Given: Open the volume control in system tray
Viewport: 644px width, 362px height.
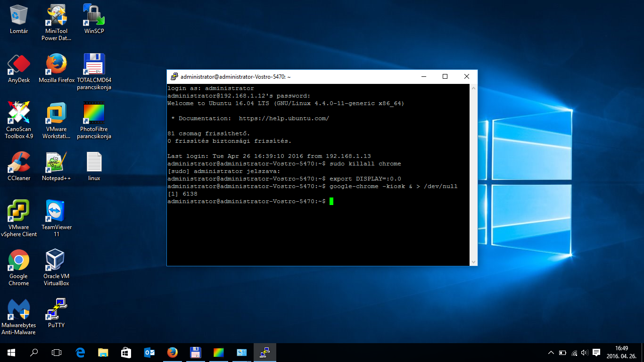Looking at the screenshot, I should (585, 353).
